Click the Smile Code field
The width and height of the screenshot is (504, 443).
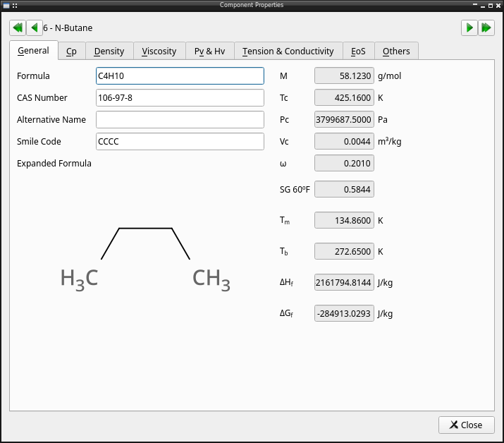coord(180,142)
